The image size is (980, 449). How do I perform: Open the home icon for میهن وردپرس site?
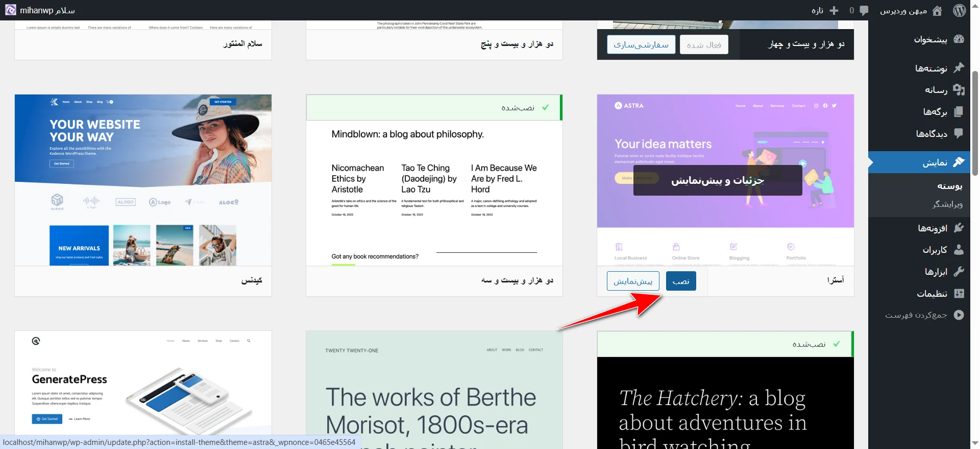(x=937, y=10)
